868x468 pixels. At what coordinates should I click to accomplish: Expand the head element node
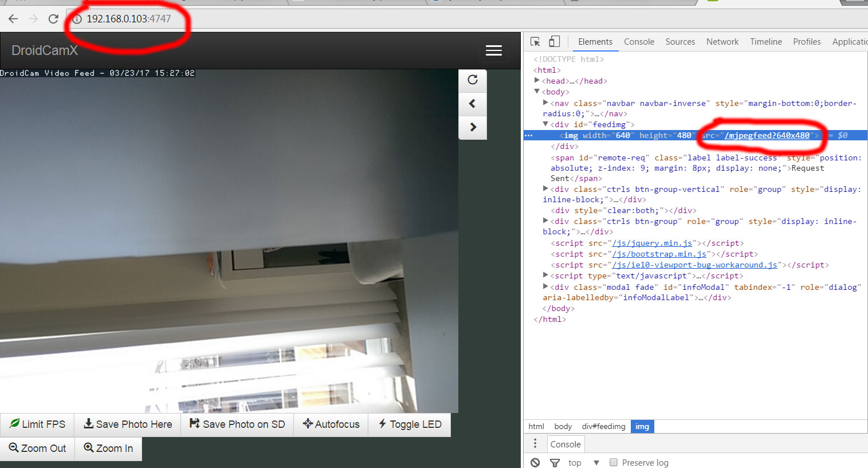[x=537, y=81]
